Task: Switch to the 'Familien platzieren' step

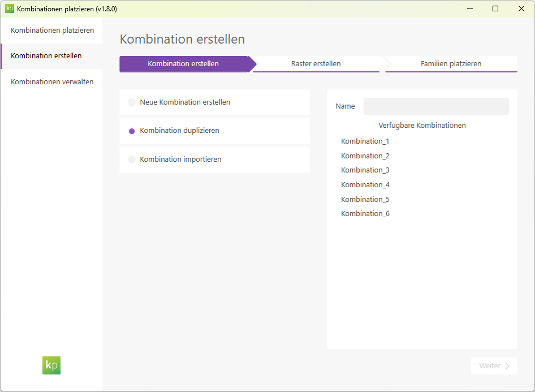Action: [451, 64]
